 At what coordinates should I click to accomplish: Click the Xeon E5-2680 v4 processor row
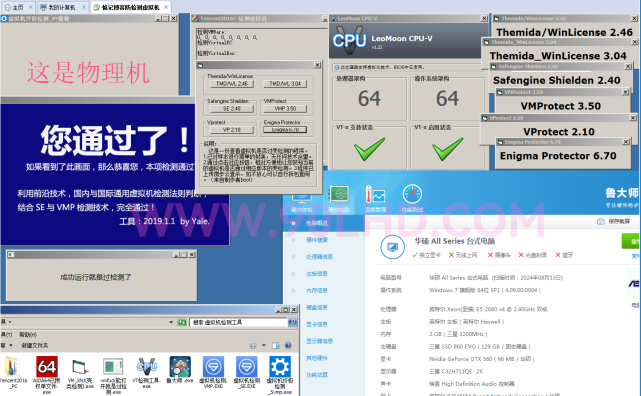(488, 309)
